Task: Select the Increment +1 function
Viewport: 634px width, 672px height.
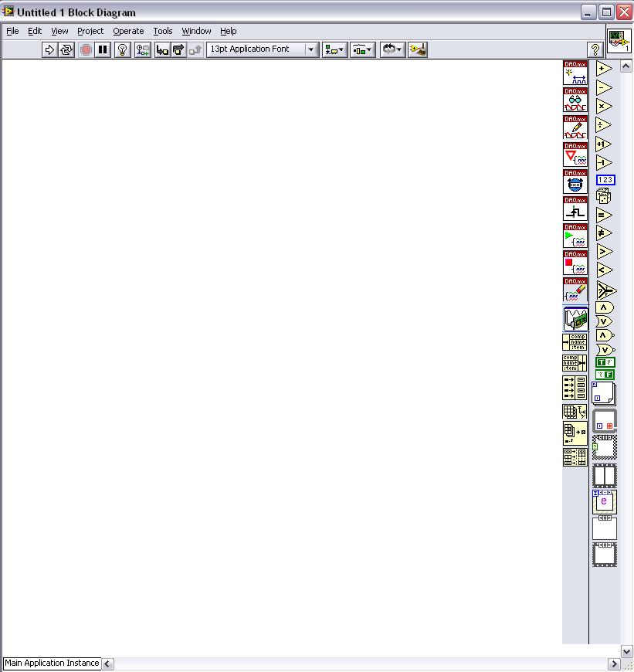Action: 604,144
